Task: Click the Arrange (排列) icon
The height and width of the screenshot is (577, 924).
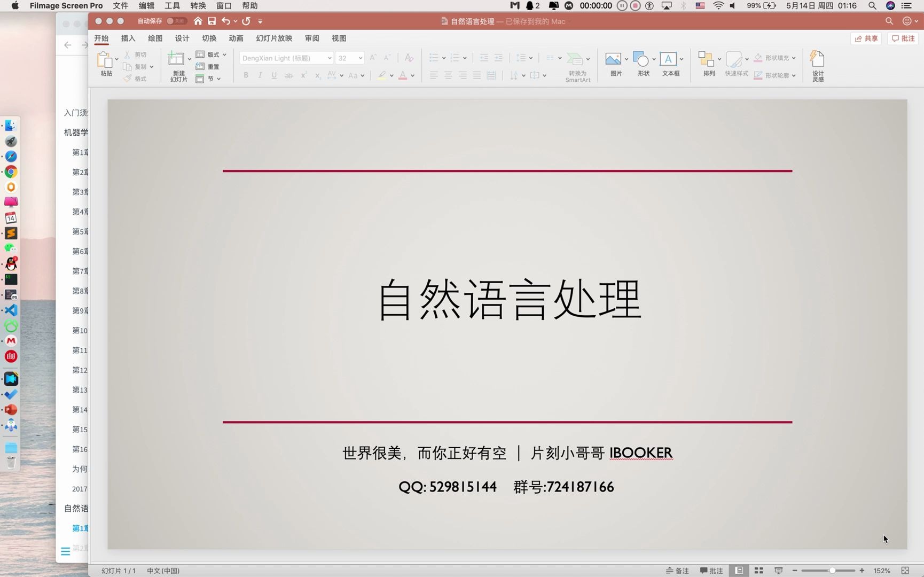Action: [x=706, y=59]
